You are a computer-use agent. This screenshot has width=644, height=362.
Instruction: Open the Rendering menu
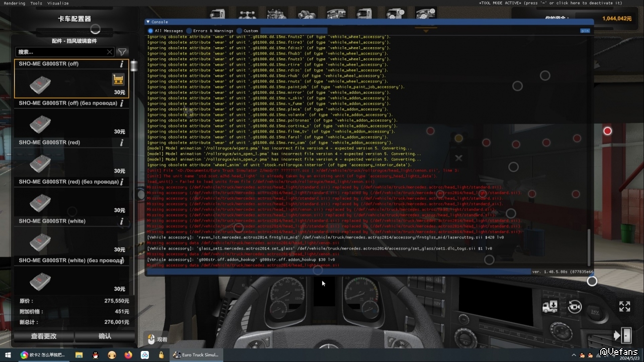coord(15,4)
